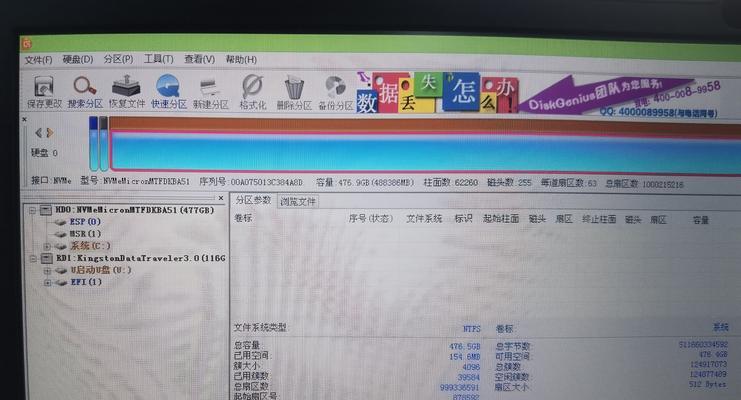The image size is (741, 400).
Task: Click the 512 Bytes sector size value
Action: coord(707,384)
